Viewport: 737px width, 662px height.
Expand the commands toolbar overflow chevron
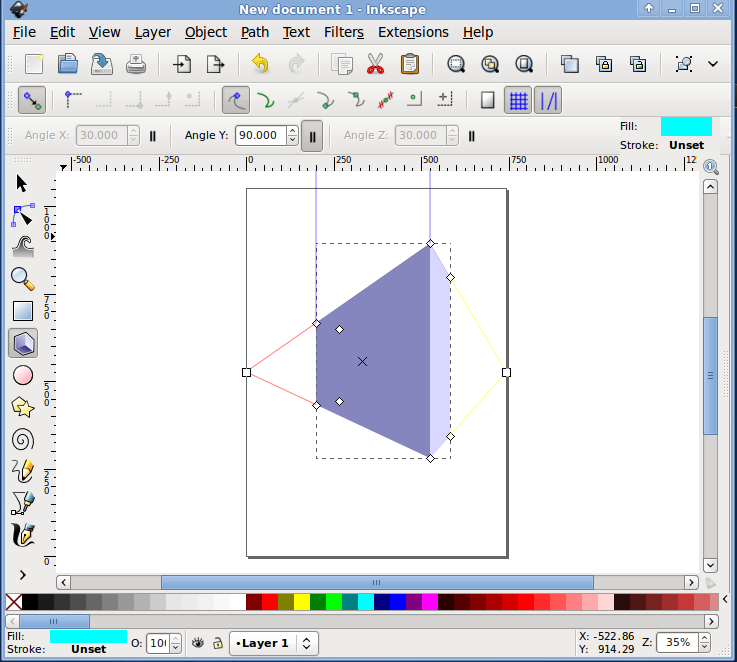click(x=713, y=65)
